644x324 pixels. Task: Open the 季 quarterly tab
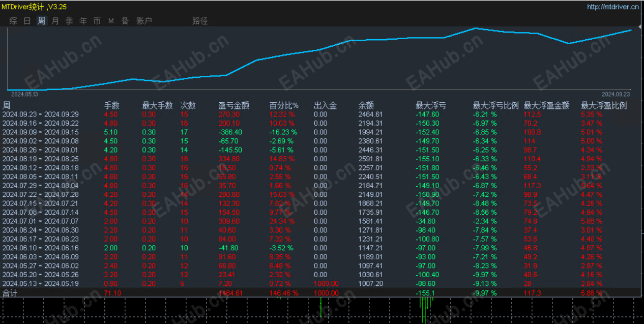point(69,21)
